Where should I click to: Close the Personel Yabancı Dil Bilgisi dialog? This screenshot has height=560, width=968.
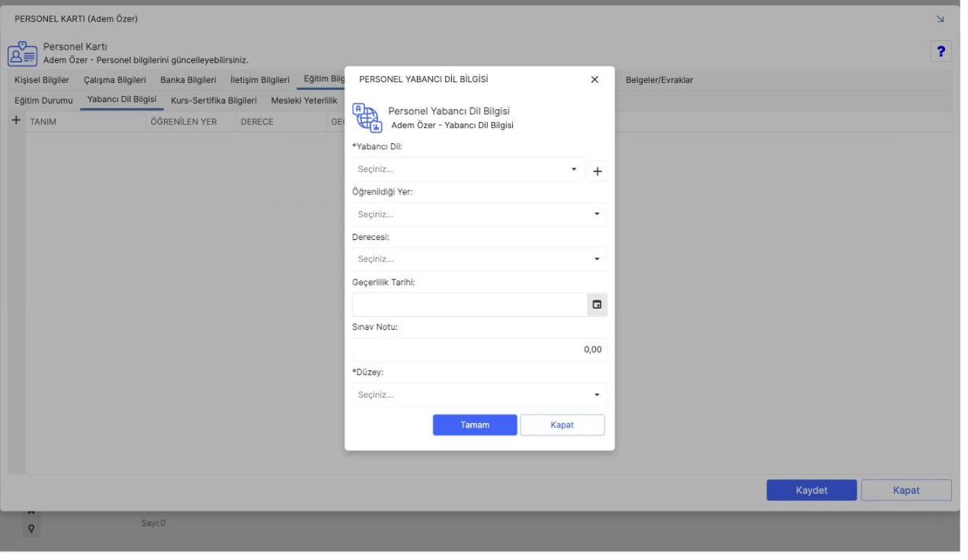tap(595, 79)
